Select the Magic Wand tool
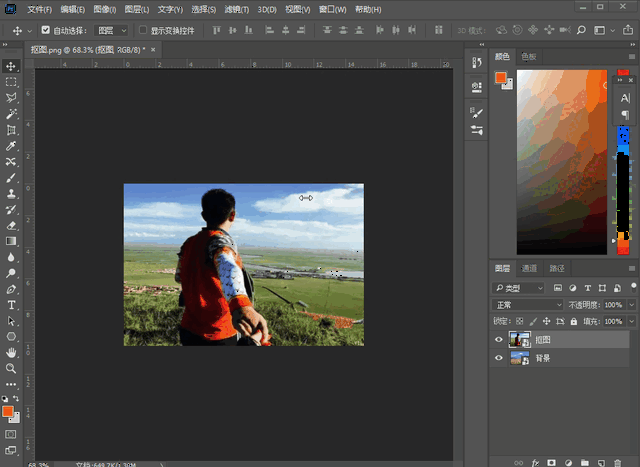The width and height of the screenshot is (640, 467). [11, 114]
